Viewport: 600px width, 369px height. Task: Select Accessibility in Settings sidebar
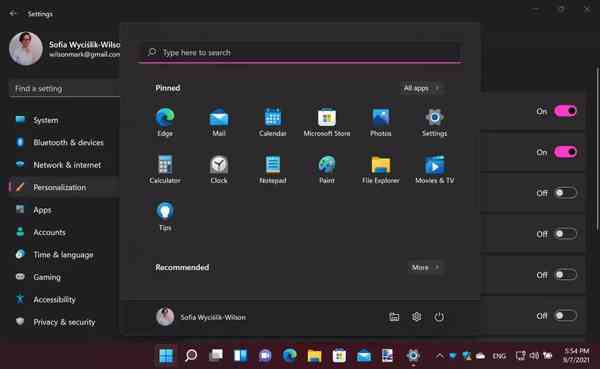[x=64, y=299]
